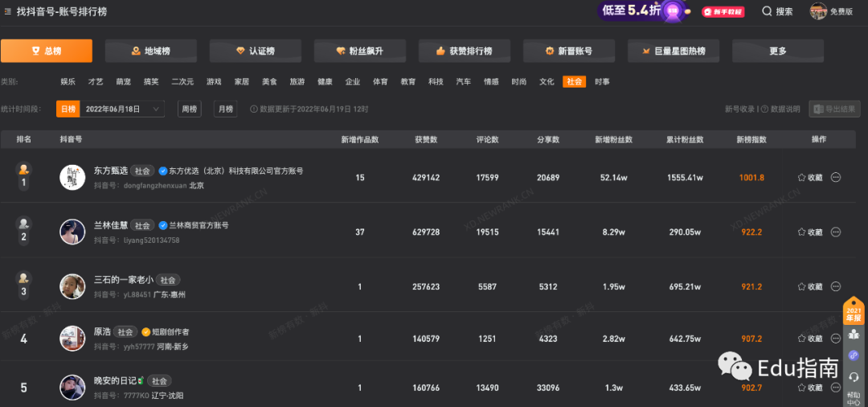Open the 新号收录 link
Screen dimensions: 868x407
[740, 109]
